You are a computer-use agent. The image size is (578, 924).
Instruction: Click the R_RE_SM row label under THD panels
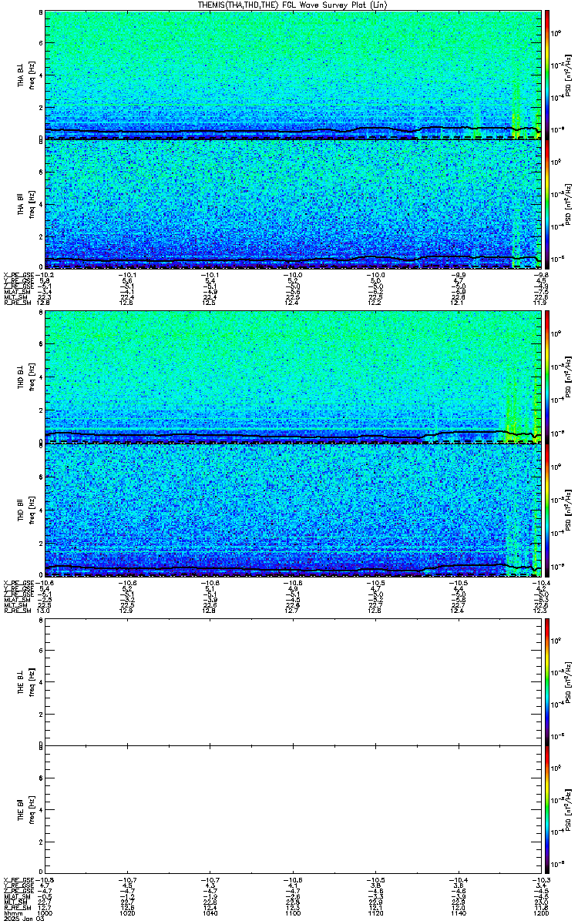(16, 609)
